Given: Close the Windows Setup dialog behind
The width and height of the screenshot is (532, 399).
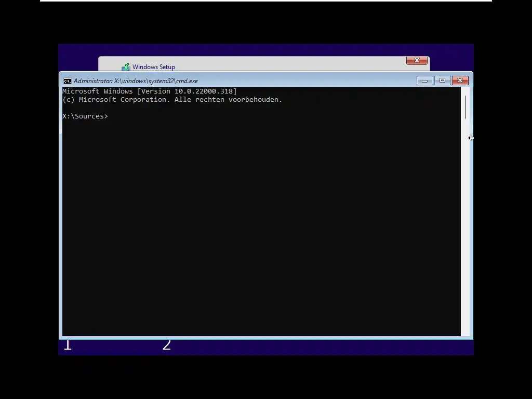Looking at the screenshot, I should pyautogui.click(x=417, y=60).
